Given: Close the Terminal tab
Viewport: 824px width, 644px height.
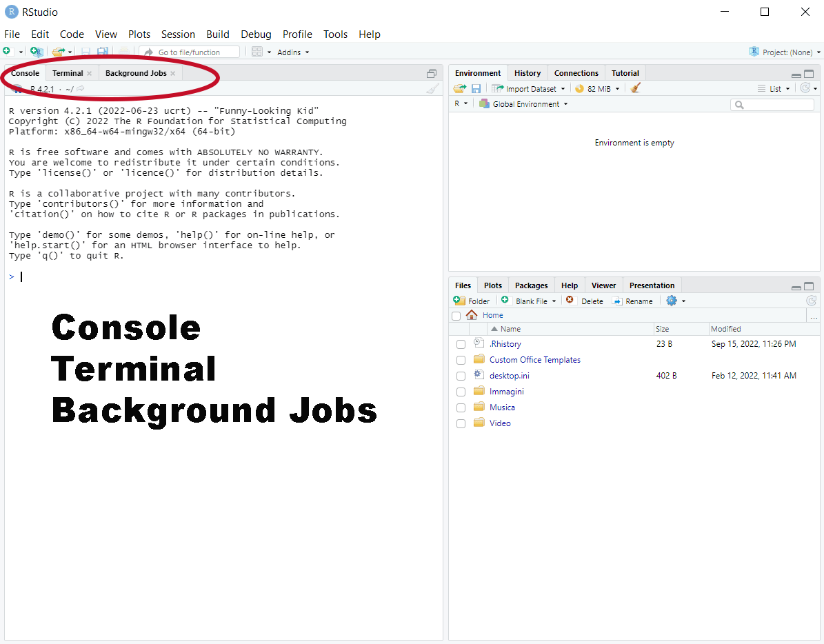Looking at the screenshot, I should (x=90, y=74).
